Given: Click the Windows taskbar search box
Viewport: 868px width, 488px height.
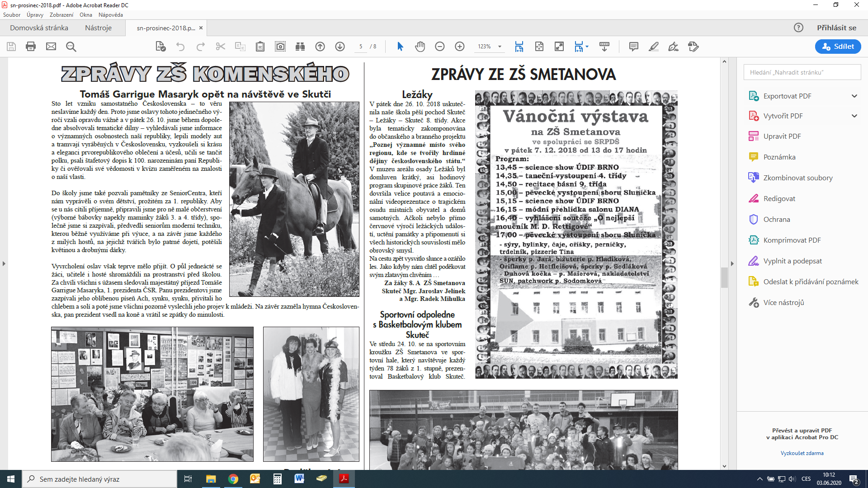Looking at the screenshot, I should point(99,479).
